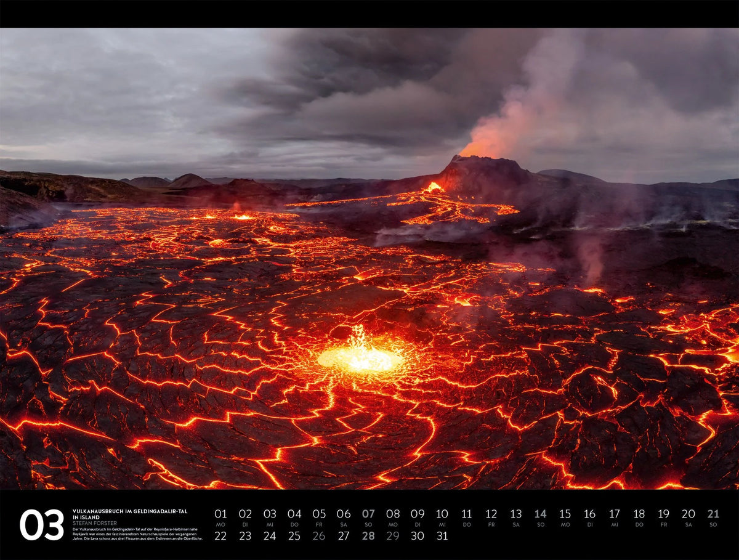
Task: Select greyed calendar day 26
Action: pyautogui.click(x=319, y=536)
